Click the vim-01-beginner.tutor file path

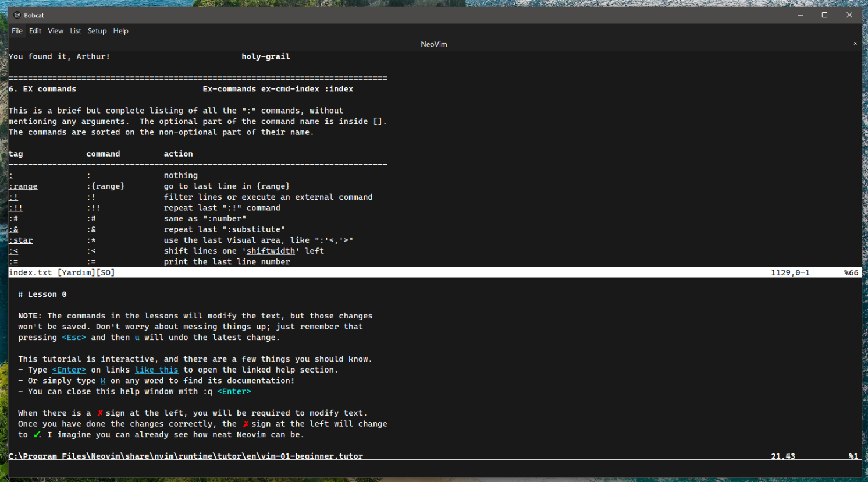coord(186,456)
